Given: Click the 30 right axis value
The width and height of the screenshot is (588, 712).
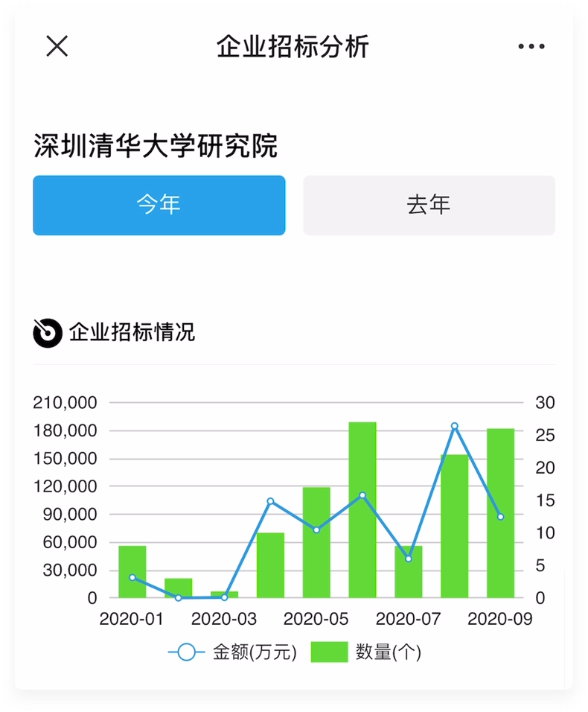Looking at the screenshot, I should [545, 403].
